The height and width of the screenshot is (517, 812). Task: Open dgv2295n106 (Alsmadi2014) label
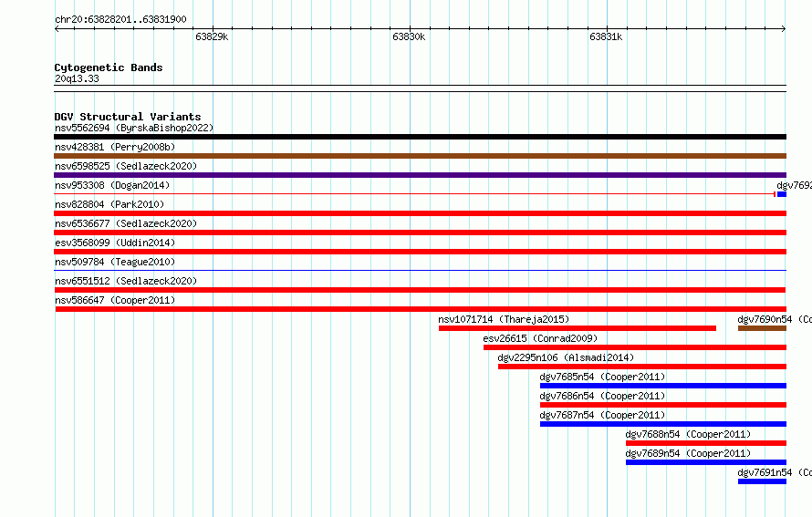point(566,357)
